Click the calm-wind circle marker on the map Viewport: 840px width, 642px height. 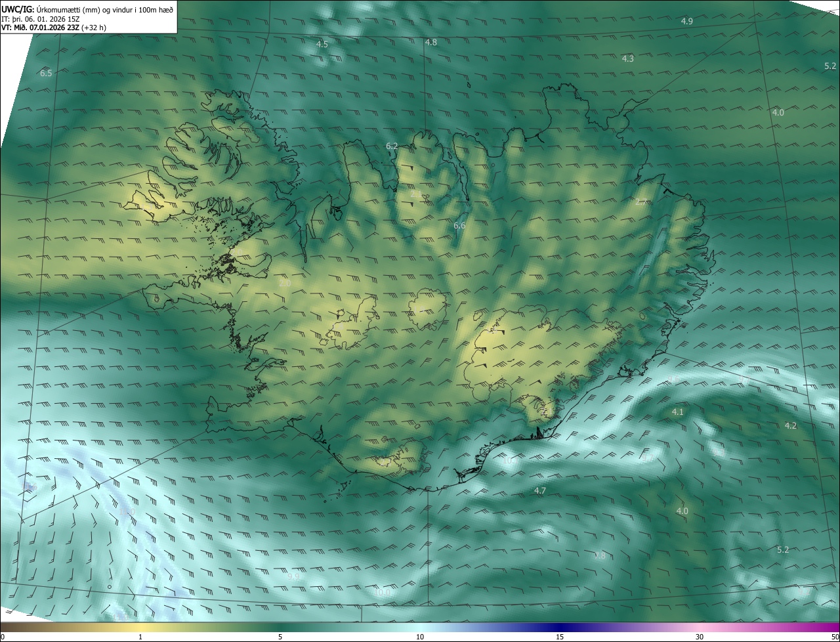[x=110, y=586]
